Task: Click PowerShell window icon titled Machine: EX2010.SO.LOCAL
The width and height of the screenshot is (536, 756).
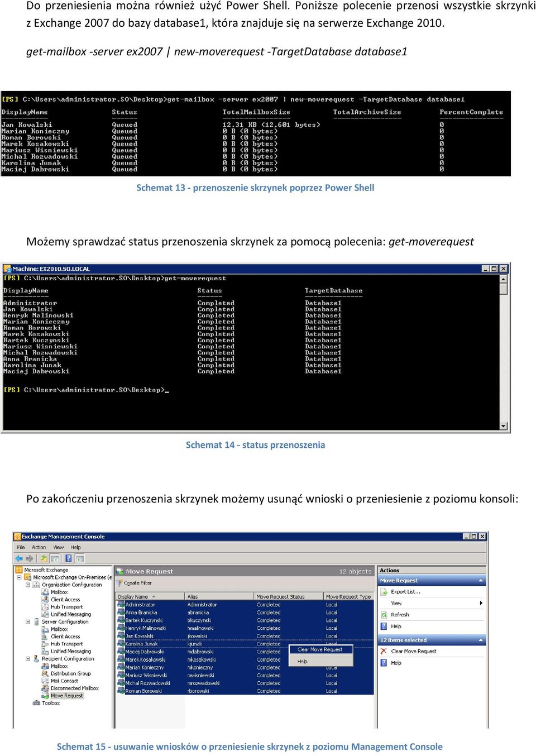Action: (x=7, y=269)
